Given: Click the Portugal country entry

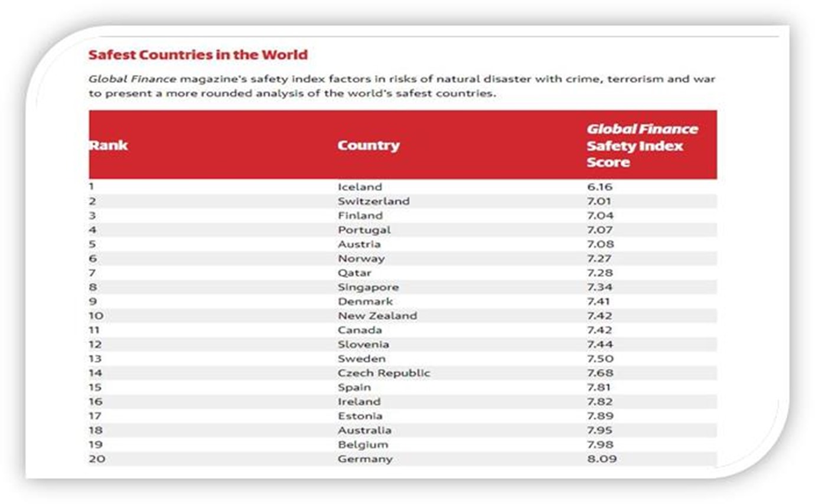Looking at the screenshot, I should pos(364,230).
